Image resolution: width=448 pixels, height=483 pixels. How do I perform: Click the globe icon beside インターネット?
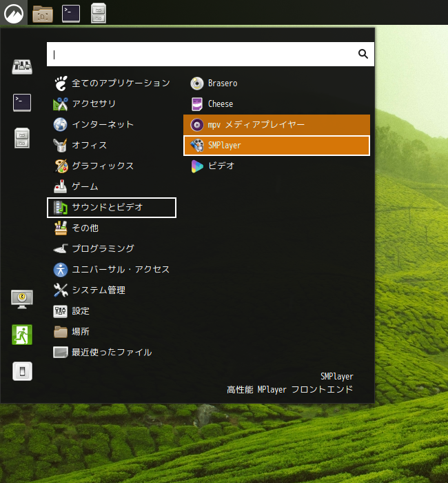pos(61,124)
